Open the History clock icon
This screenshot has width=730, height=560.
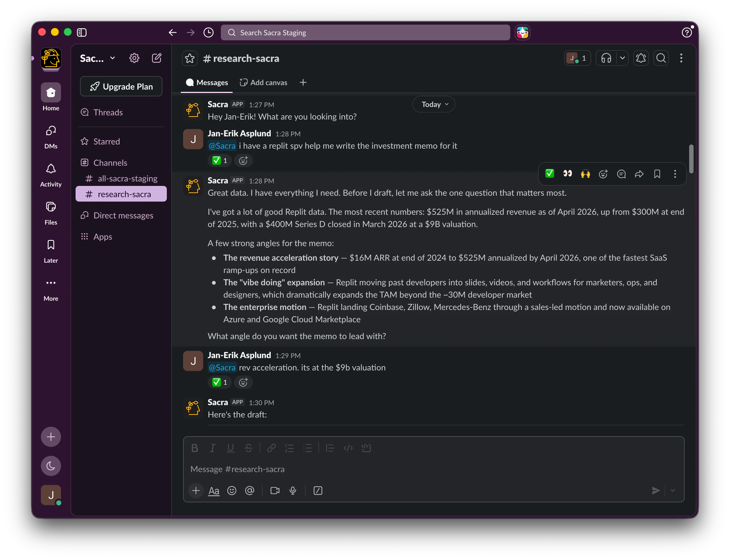(x=209, y=32)
